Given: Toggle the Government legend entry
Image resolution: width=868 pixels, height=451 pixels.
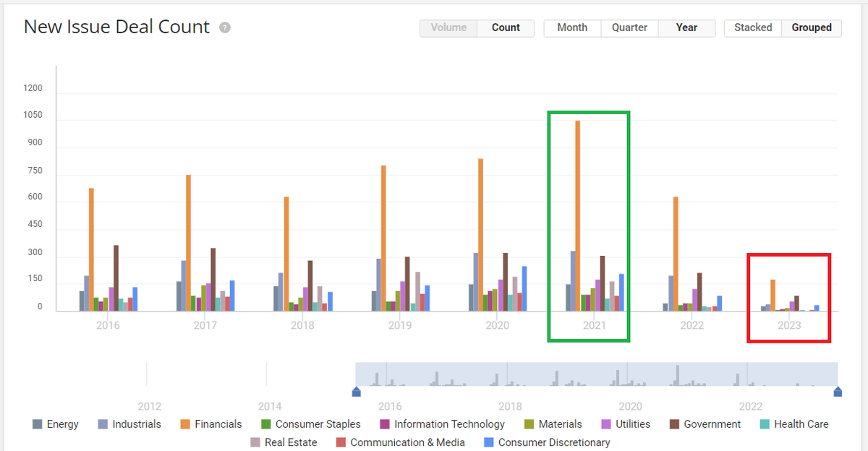Looking at the screenshot, I should coord(705,424).
